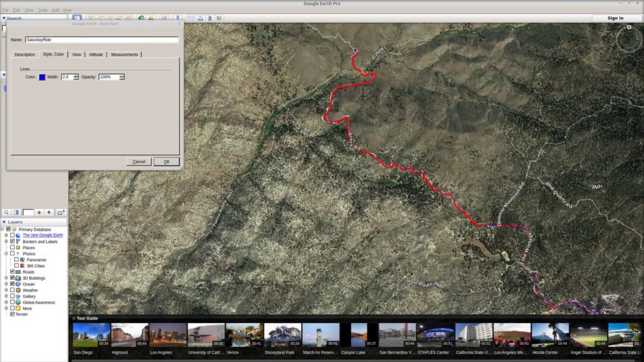Click the Places move-up arrow icon

tap(39, 212)
